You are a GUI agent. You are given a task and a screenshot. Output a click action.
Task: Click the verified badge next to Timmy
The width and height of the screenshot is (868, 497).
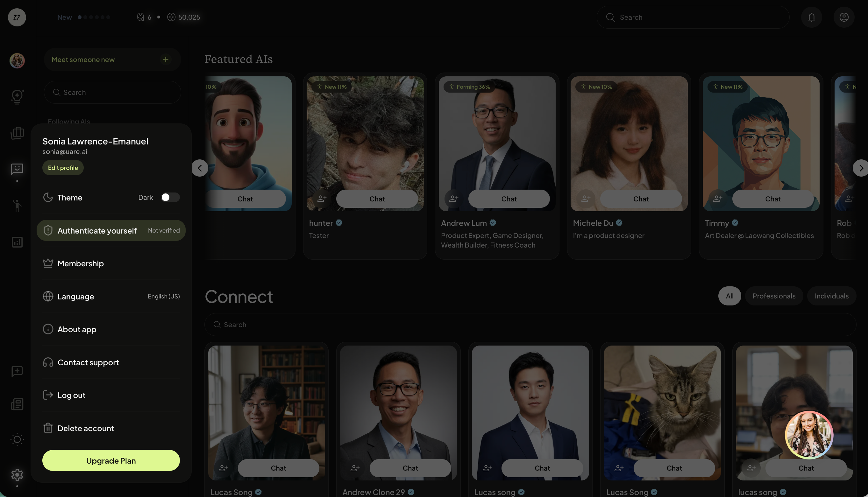[735, 223]
